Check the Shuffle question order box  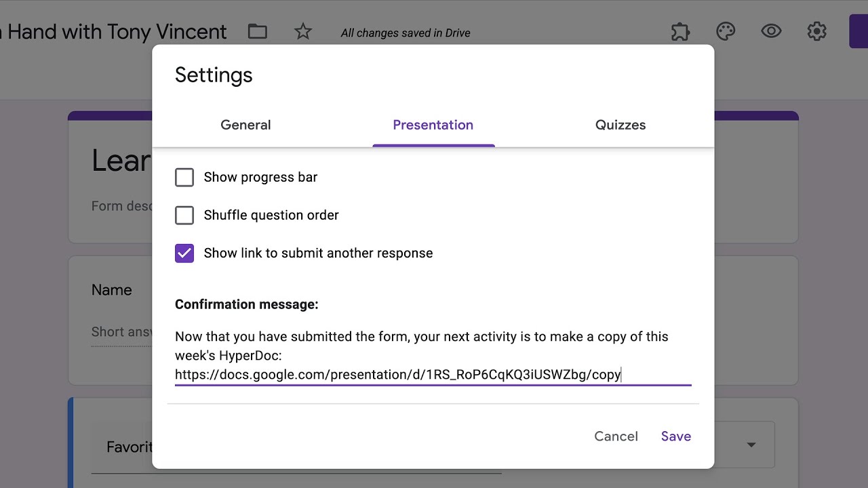coord(184,216)
